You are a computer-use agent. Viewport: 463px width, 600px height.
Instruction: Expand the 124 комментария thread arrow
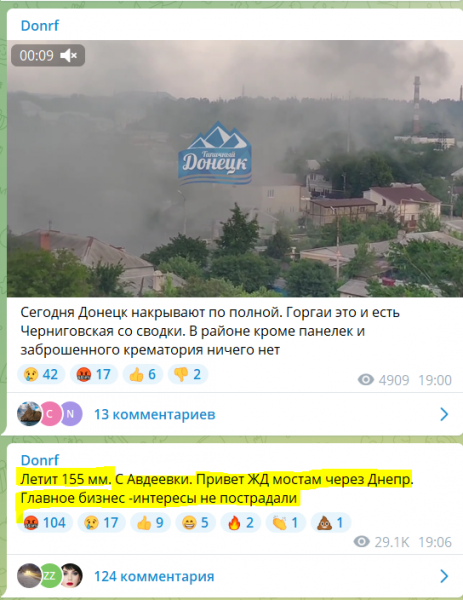click(444, 576)
